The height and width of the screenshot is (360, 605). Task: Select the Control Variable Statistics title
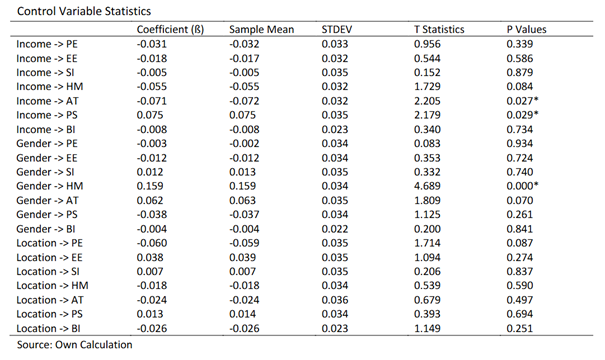point(84,11)
